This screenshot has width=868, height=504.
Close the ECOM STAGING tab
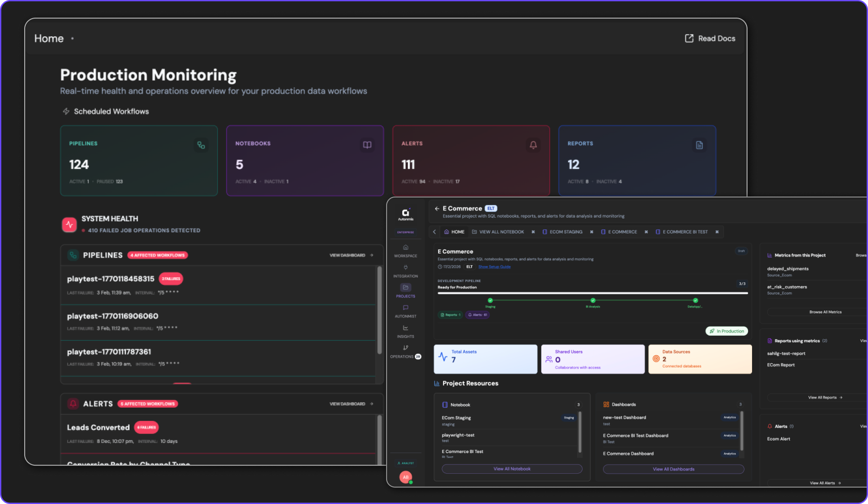pyautogui.click(x=591, y=232)
